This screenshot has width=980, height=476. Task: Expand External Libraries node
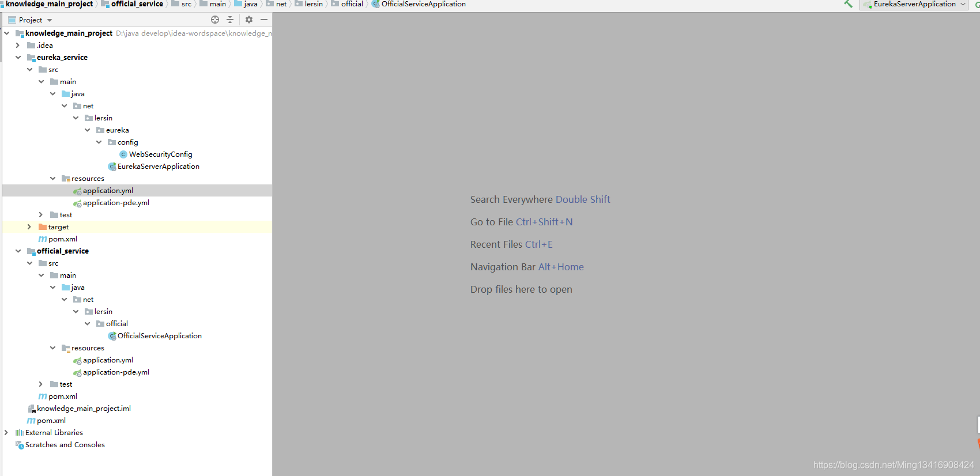coord(6,433)
